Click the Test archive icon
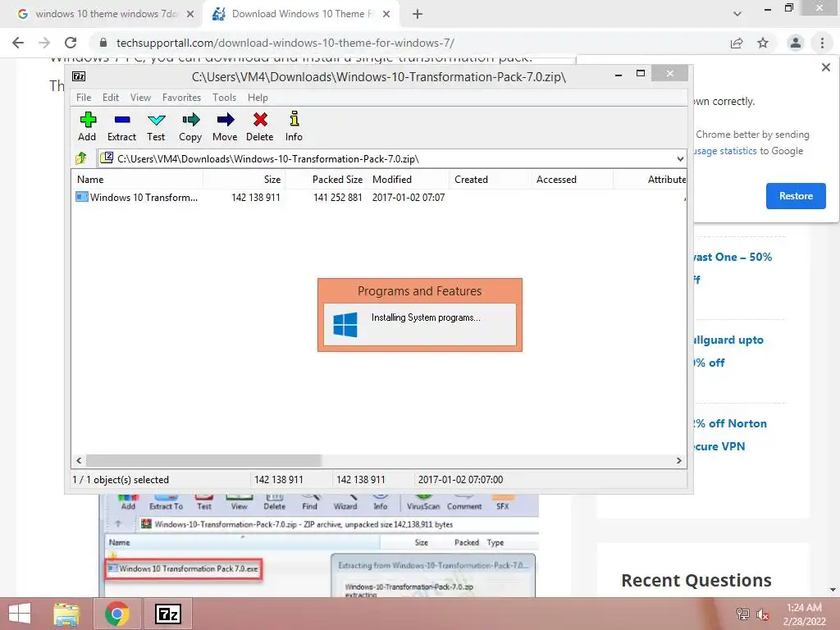 click(x=157, y=120)
